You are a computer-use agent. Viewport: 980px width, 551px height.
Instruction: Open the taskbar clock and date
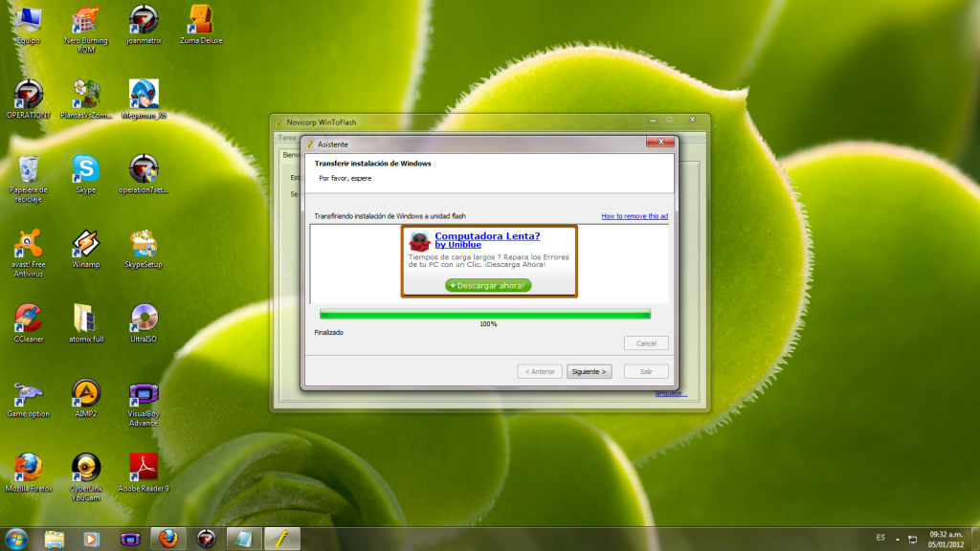point(947,540)
